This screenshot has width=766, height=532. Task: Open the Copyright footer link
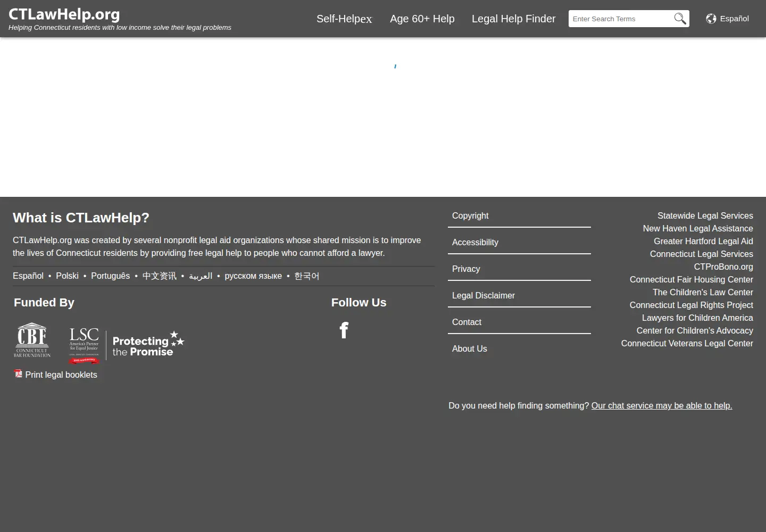tap(470, 215)
